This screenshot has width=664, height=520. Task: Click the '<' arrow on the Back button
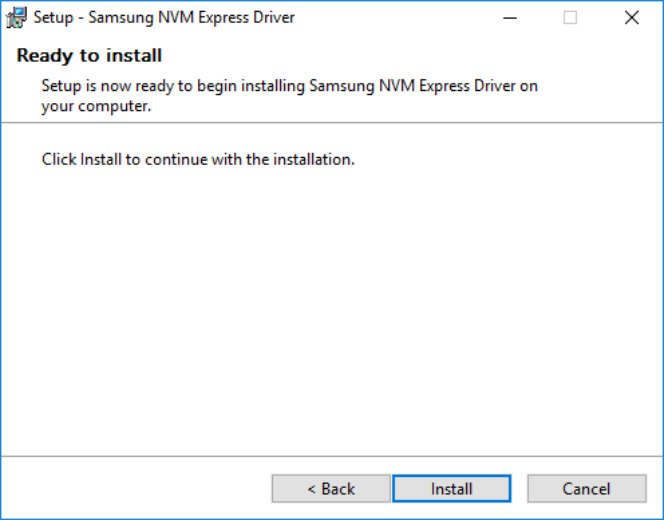pyautogui.click(x=312, y=490)
